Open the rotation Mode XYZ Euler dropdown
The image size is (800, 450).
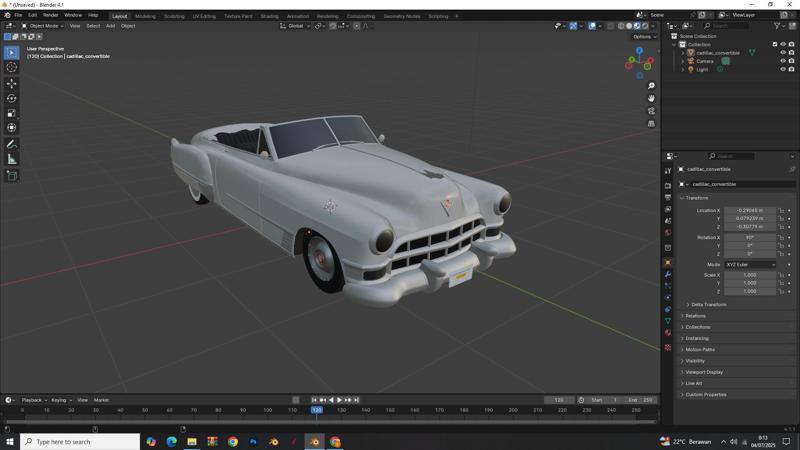pyautogui.click(x=750, y=265)
